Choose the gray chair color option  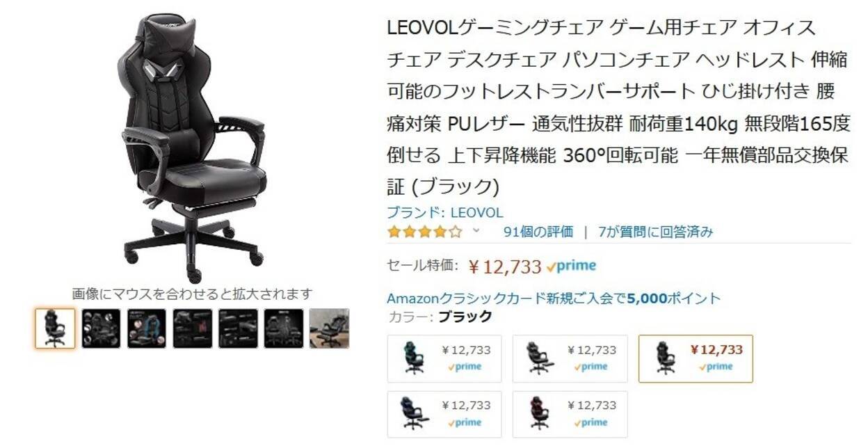pos(570,358)
